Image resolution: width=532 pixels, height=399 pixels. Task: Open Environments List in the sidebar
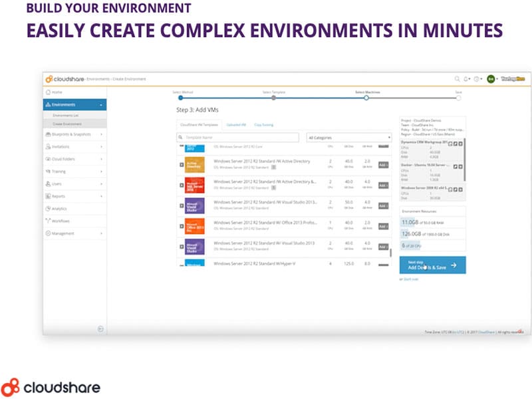(74, 115)
